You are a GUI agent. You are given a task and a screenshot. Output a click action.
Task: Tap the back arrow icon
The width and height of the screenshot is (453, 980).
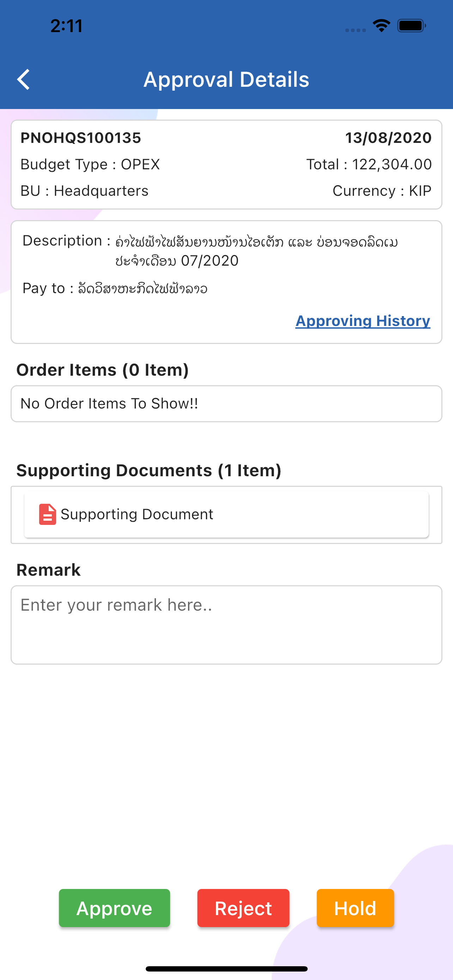point(24,79)
